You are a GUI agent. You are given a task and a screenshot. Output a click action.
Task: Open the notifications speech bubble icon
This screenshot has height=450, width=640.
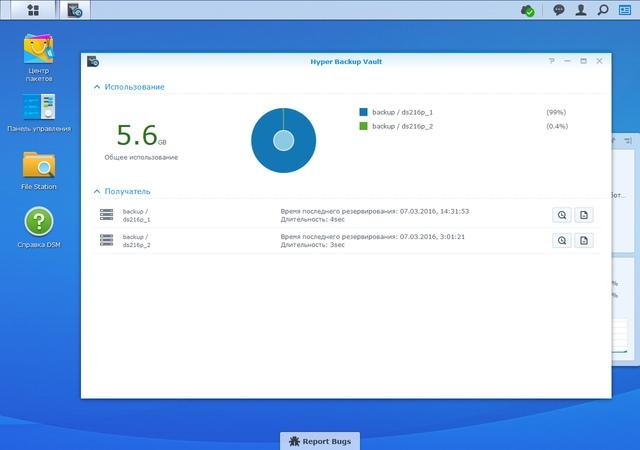(x=559, y=10)
